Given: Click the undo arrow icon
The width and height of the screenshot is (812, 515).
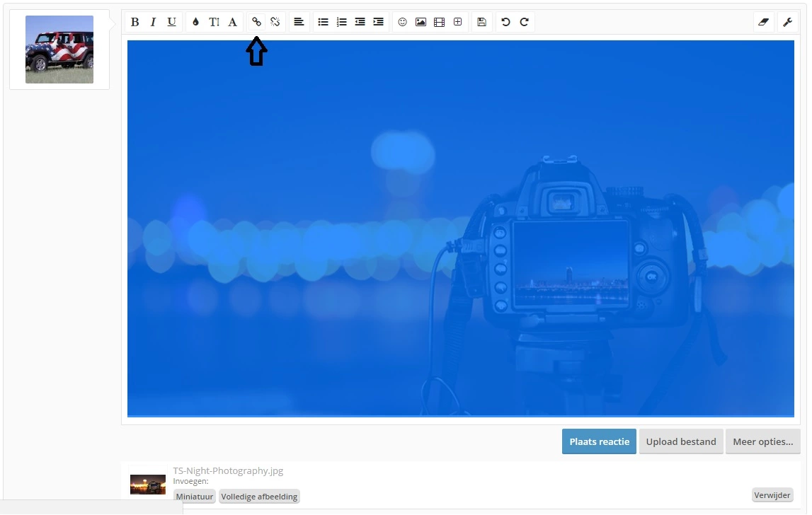Looking at the screenshot, I should [506, 22].
